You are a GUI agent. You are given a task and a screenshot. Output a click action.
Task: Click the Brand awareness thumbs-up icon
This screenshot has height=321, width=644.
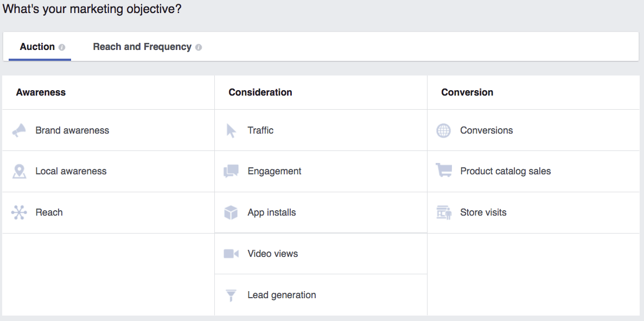(x=20, y=130)
